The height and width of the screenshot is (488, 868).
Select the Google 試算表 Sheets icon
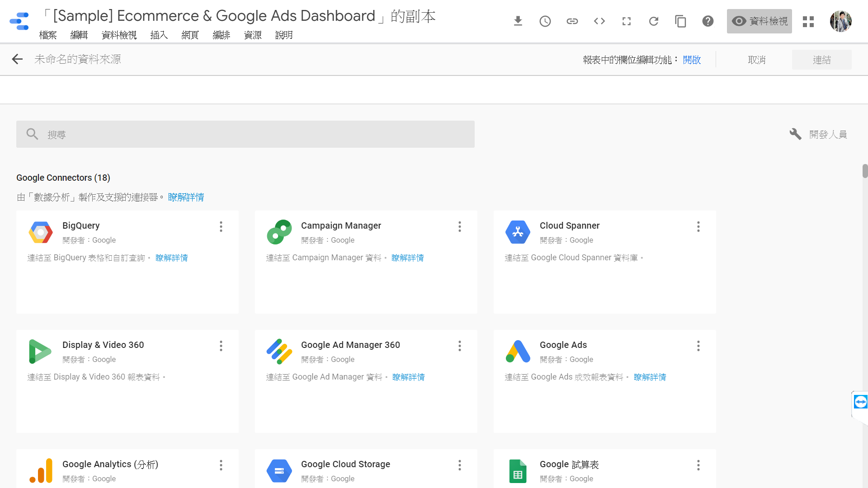pyautogui.click(x=518, y=471)
